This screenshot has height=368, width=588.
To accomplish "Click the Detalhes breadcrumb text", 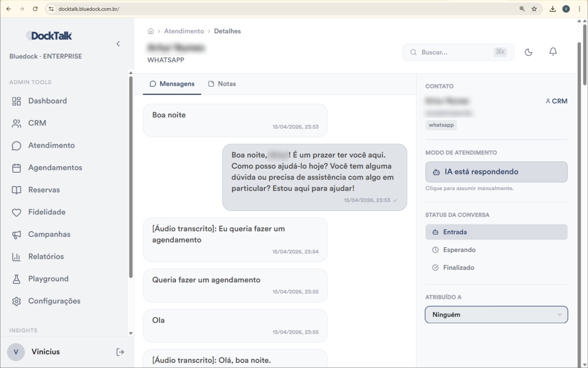I will pyautogui.click(x=227, y=31).
